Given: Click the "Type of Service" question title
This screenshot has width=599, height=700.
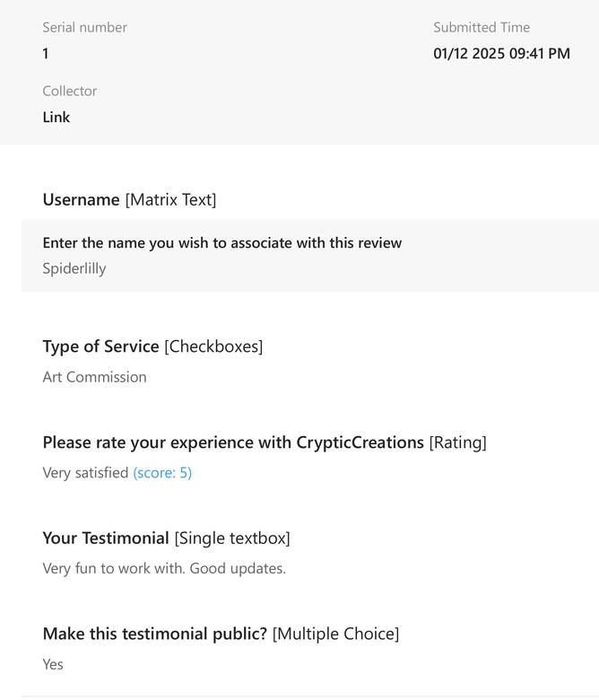Looking at the screenshot, I should (100, 346).
